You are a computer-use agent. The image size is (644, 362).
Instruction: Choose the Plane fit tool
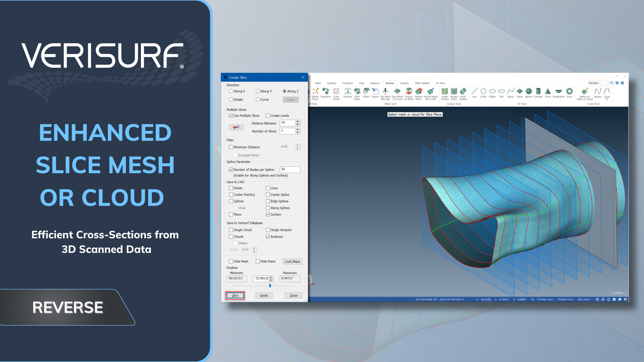[519, 93]
